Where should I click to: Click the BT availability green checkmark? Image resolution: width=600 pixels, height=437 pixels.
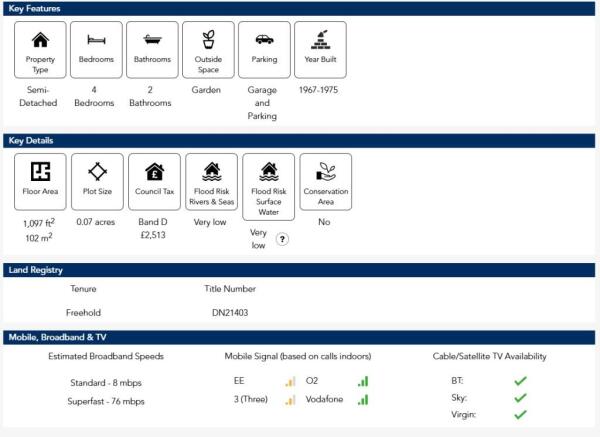click(x=520, y=381)
